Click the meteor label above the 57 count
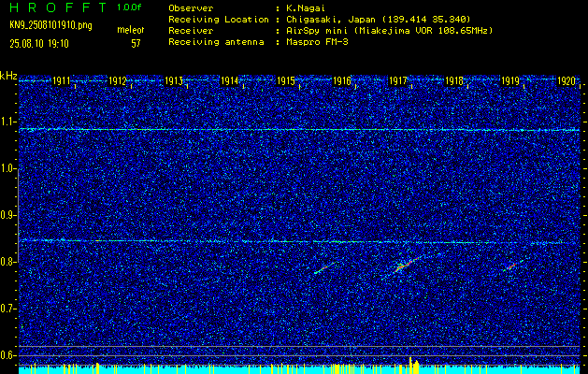Viewport: 588px width, 374px height. [130, 30]
